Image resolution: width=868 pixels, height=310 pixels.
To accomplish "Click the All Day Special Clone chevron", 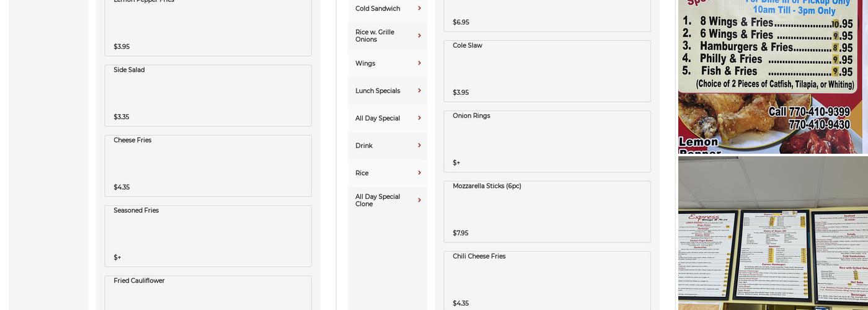I will point(419,200).
